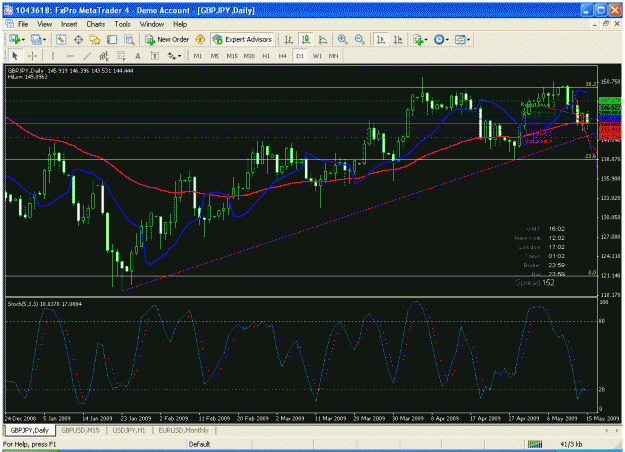Switch chart to bar chart style
The height and width of the screenshot is (452, 625).
(x=289, y=39)
